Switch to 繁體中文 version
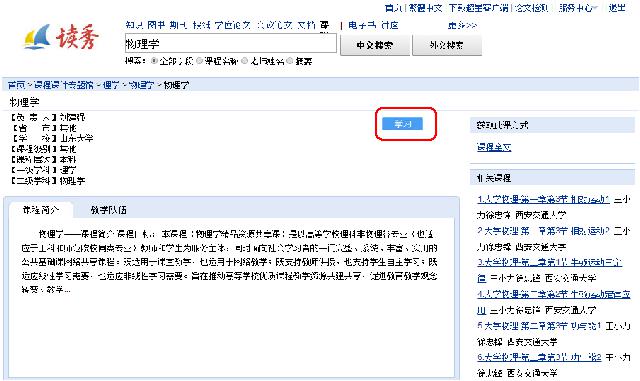Viewport: 640px width, 381px height. point(425,8)
